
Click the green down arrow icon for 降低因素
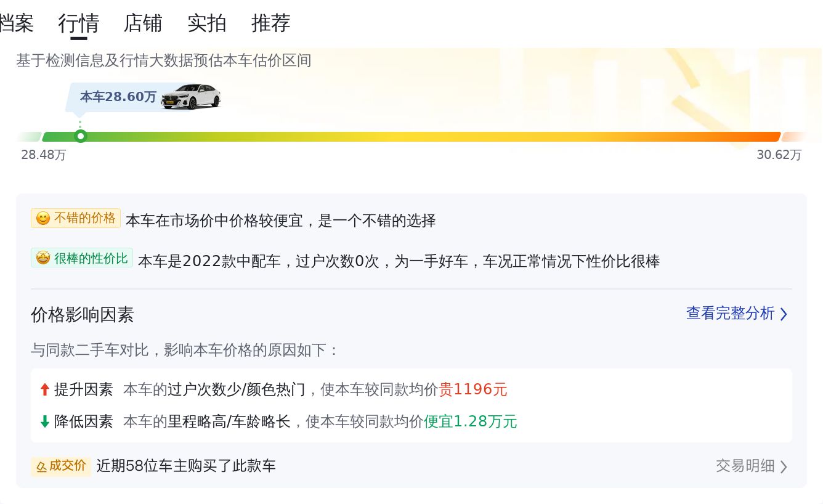44,421
